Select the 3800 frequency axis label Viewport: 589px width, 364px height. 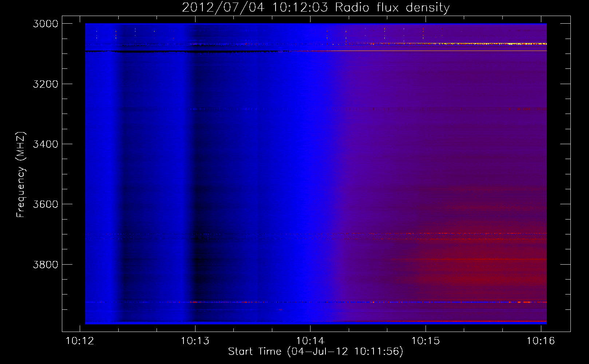click(x=46, y=265)
